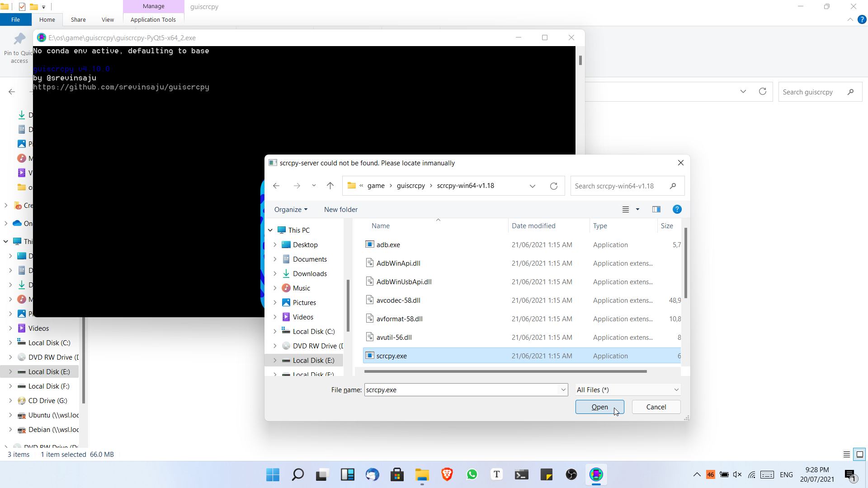The width and height of the screenshot is (868, 488).
Task: Navigate up one folder level
Action: pyautogui.click(x=330, y=186)
